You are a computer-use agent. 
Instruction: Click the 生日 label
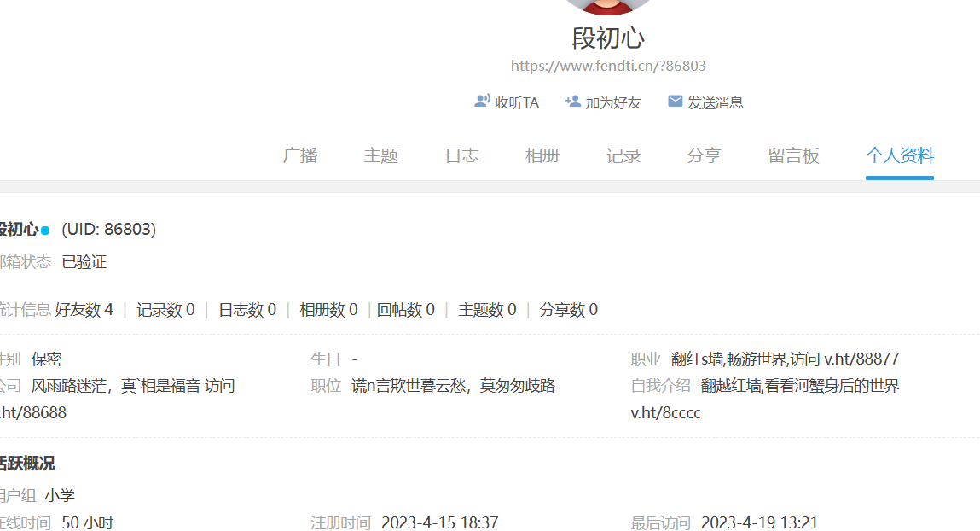[326, 359]
